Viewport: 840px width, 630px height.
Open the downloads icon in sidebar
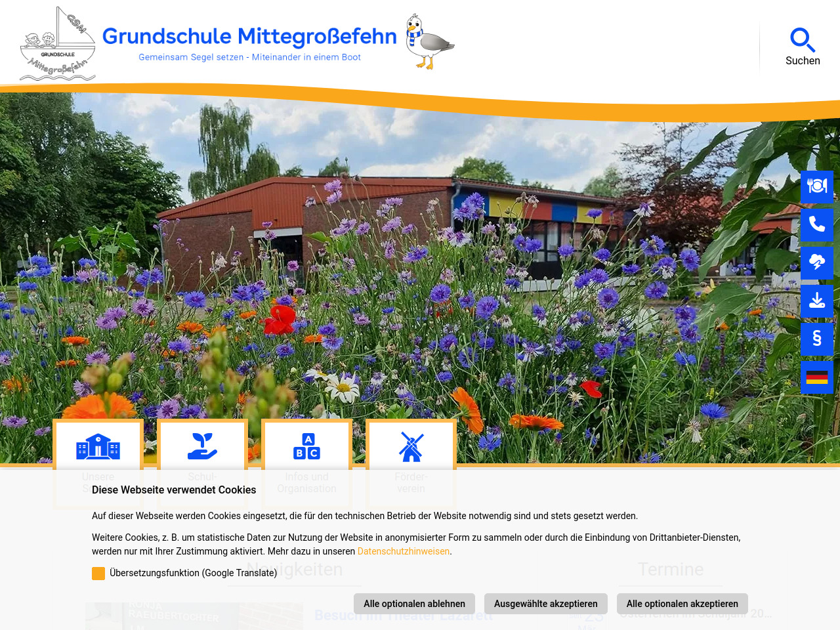[x=816, y=301]
